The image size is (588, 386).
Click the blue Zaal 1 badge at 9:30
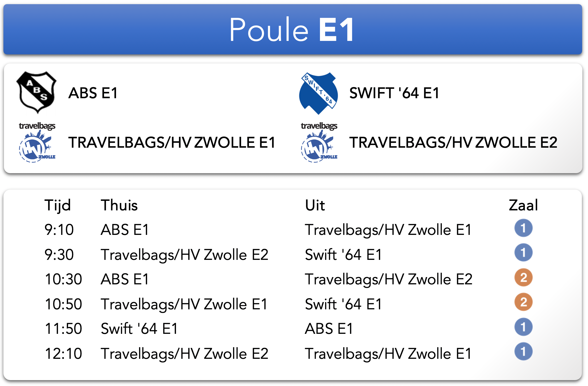(x=524, y=253)
